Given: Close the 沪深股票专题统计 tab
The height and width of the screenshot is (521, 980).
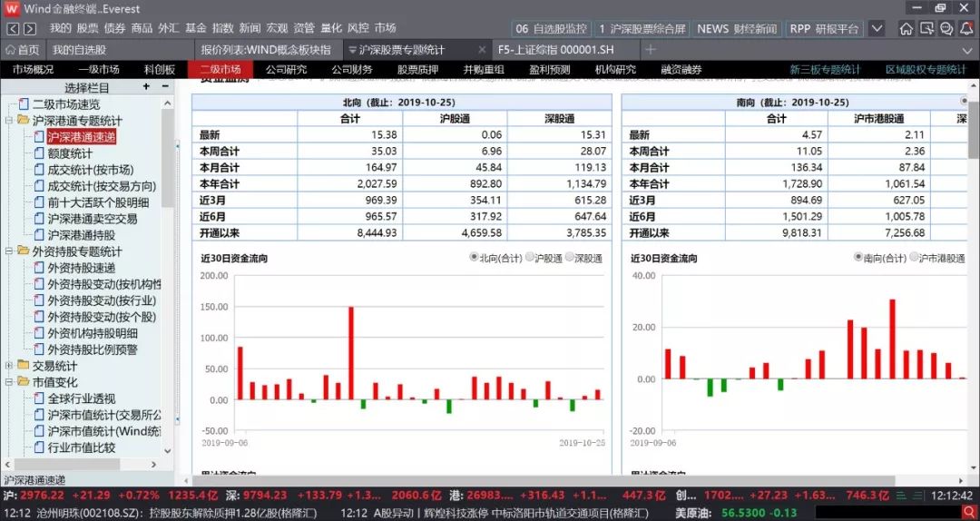Looking at the screenshot, I should [x=481, y=49].
